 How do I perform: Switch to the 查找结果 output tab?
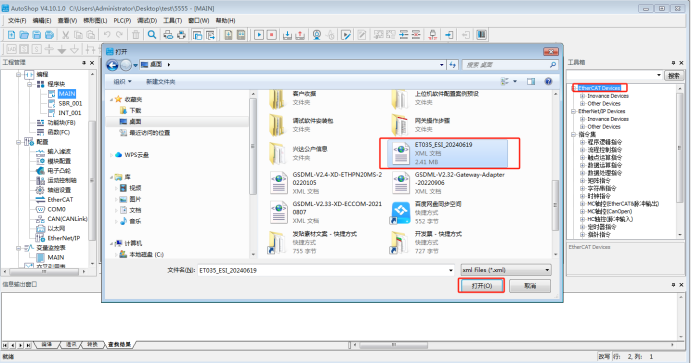click(x=119, y=344)
